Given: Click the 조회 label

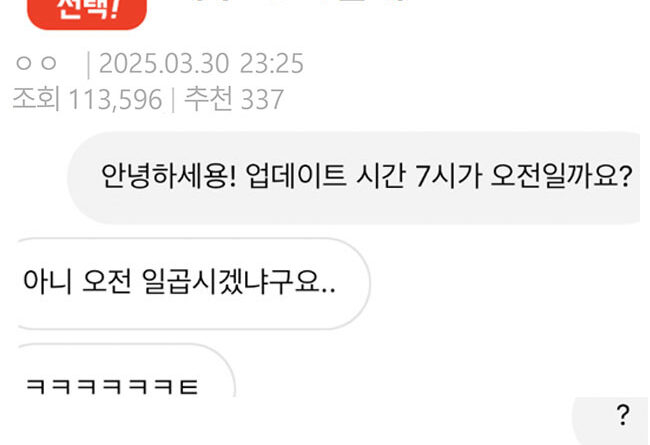Looking at the screenshot, I should (x=36, y=99).
